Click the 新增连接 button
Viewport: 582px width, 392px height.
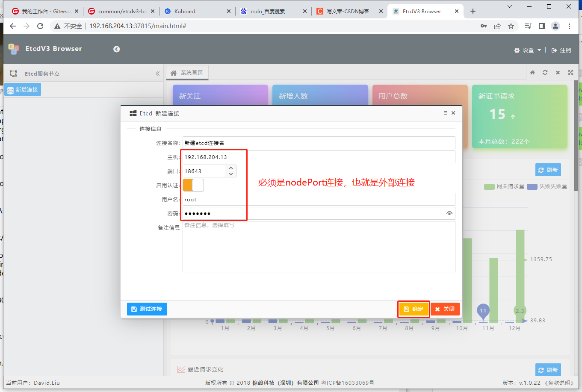tap(23, 90)
